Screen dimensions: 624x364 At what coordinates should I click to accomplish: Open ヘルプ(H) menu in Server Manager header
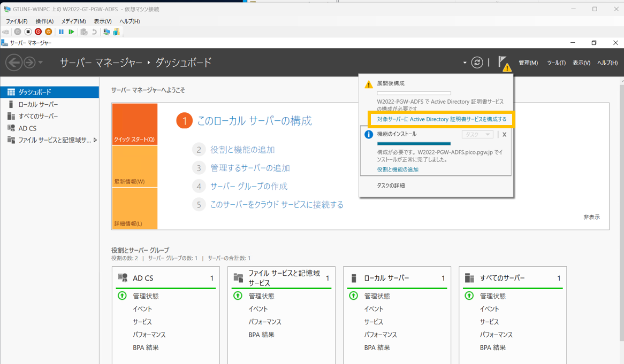[607, 63]
